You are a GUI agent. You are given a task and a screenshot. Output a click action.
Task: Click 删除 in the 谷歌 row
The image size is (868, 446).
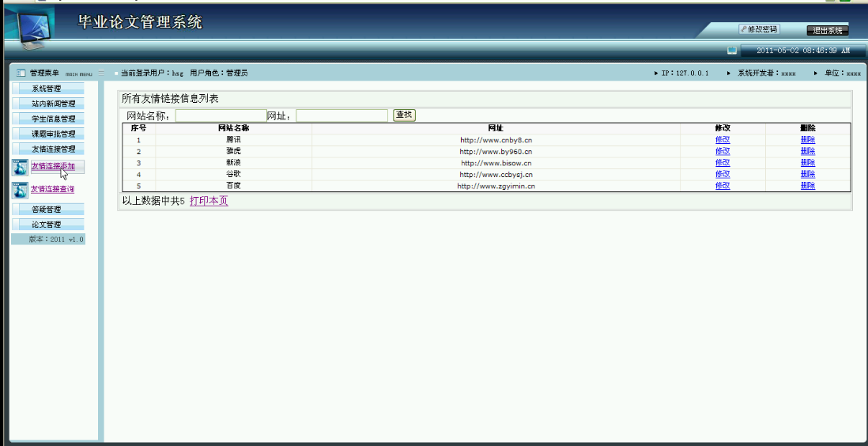tap(808, 175)
